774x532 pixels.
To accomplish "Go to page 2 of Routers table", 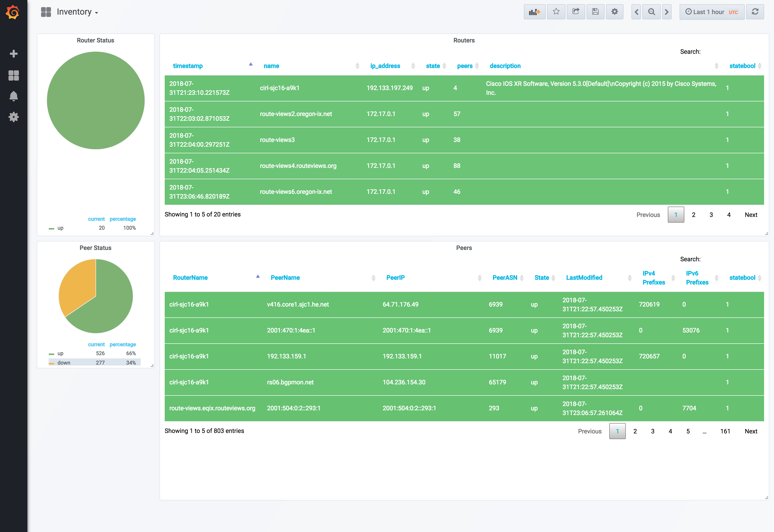I will click(x=694, y=215).
